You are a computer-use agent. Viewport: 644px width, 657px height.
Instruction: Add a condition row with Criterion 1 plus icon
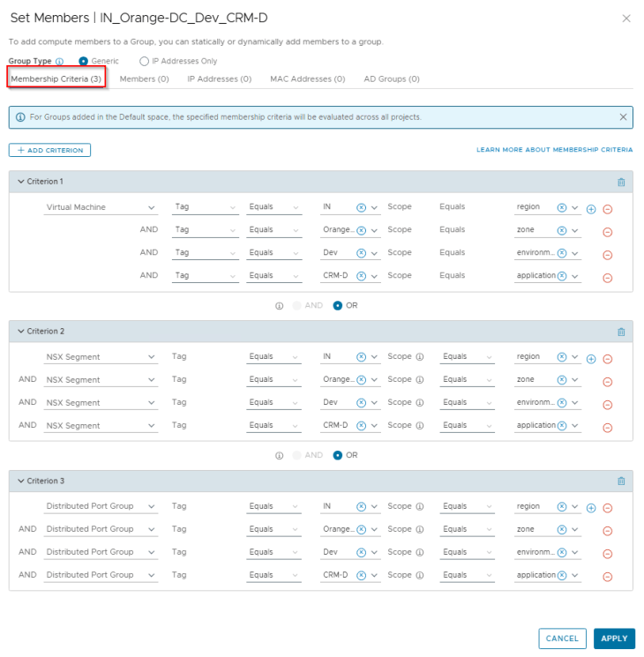[591, 209]
